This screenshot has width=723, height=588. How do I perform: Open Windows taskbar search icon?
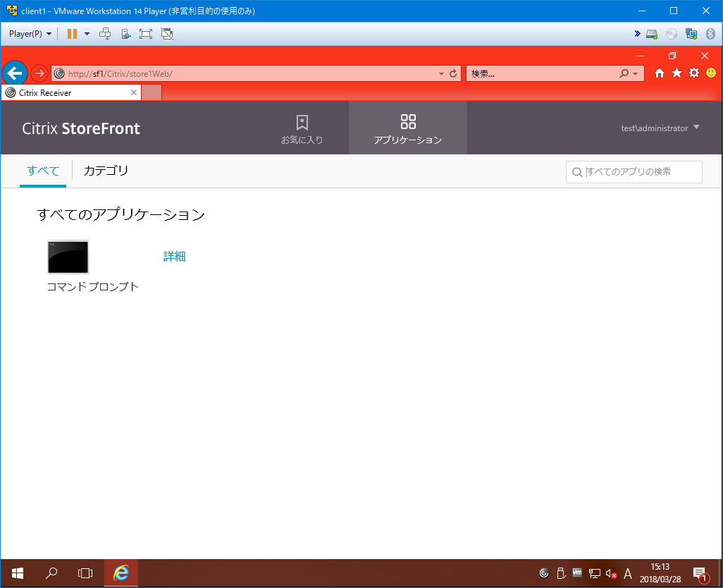pos(51,573)
